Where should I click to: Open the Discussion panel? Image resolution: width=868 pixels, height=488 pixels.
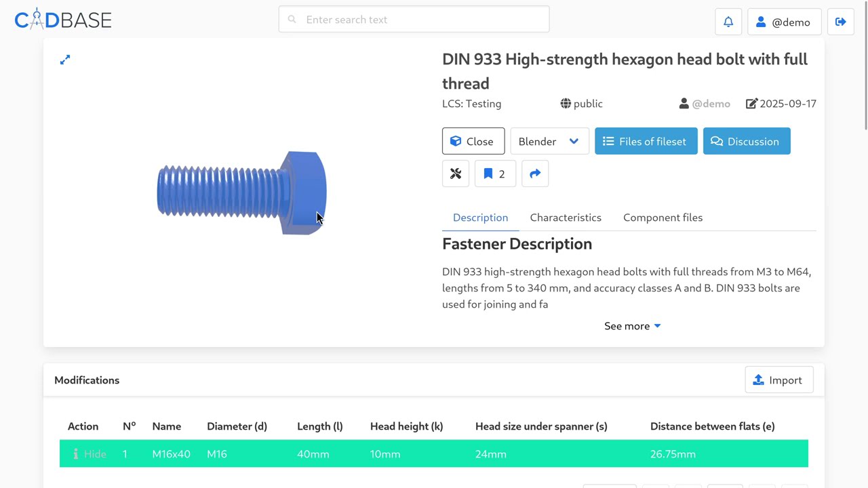point(746,141)
